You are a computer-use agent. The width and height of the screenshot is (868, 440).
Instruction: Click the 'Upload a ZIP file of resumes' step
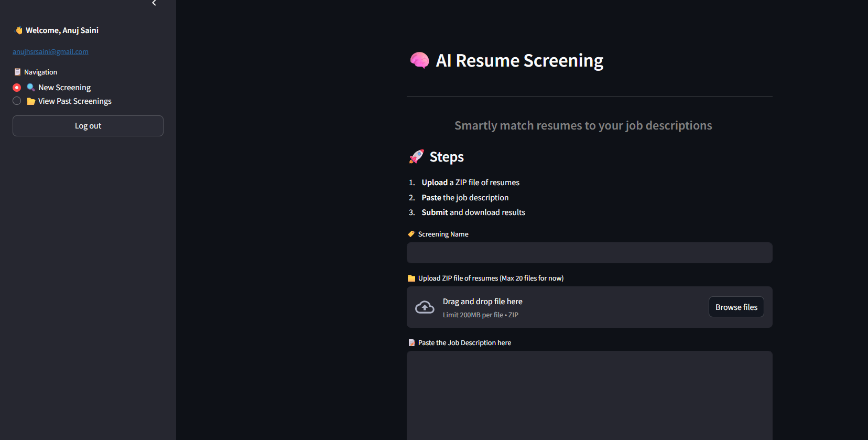(471, 183)
